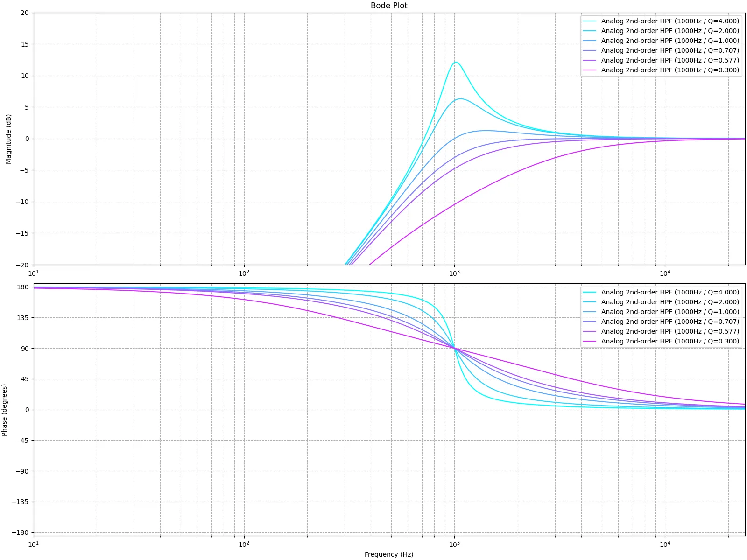747x560 pixels.
Task: Click the peak of the Q=4.000 magnitude curve
Action: click(456, 62)
